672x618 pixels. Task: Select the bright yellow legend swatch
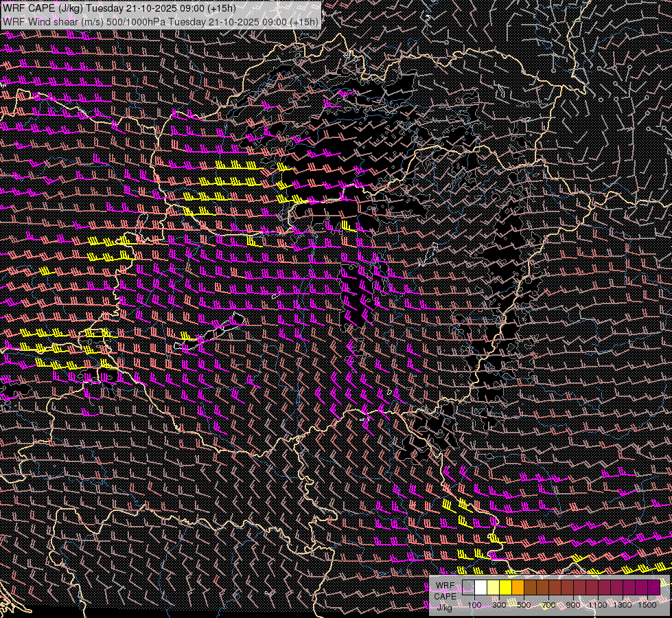[506, 587]
